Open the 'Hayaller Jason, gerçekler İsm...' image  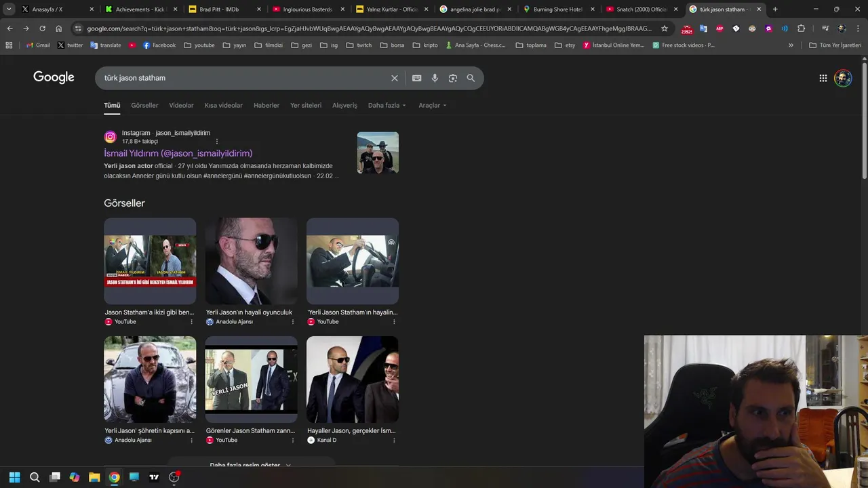click(x=353, y=380)
